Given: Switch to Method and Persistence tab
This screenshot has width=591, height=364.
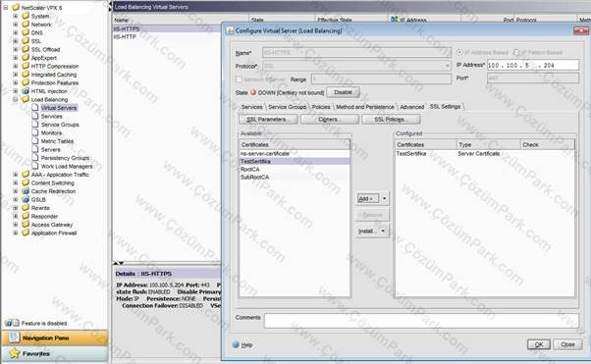Looking at the screenshot, I should point(365,107).
